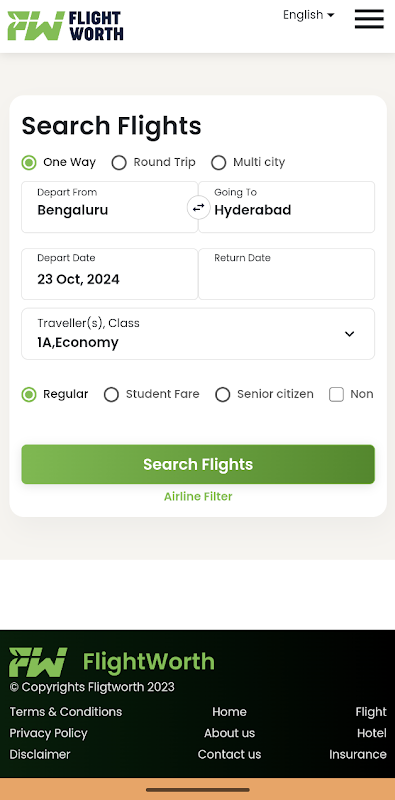
Task: Click the FlightWorth footer logo
Action: pos(112,662)
